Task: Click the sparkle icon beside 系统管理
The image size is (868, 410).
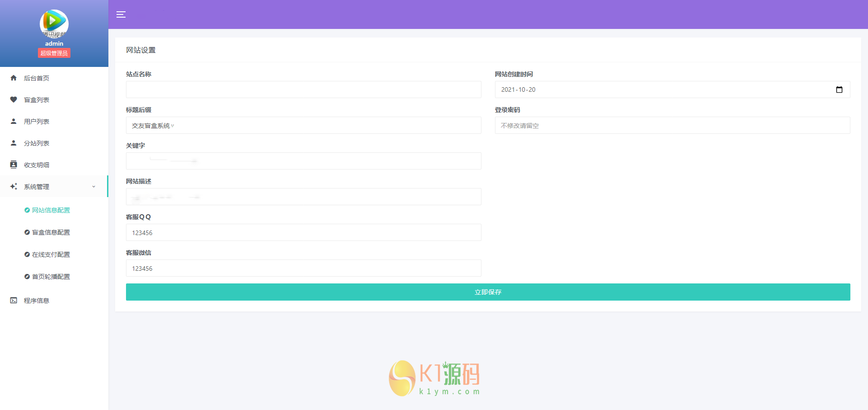Action: point(14,186)
